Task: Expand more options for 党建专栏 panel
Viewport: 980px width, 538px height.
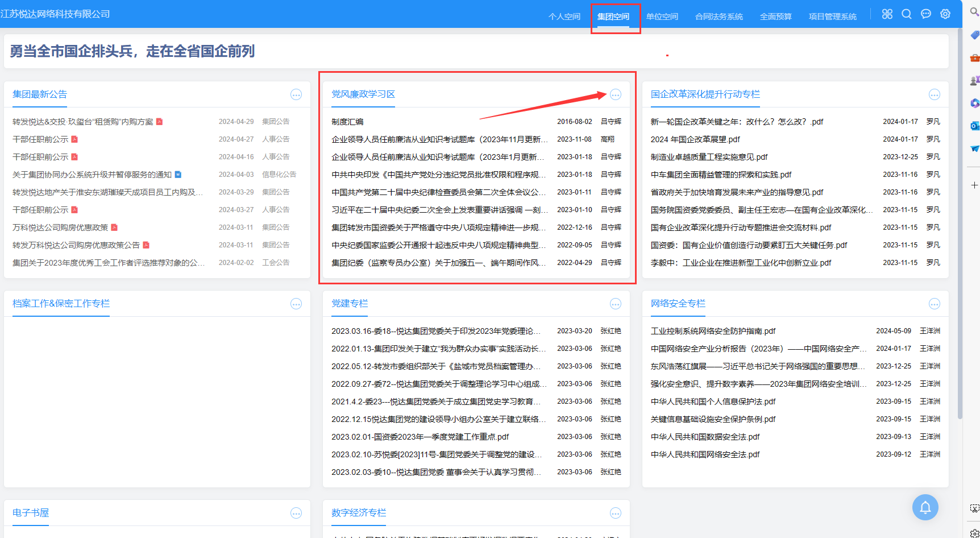Action: tap(616, 304)
